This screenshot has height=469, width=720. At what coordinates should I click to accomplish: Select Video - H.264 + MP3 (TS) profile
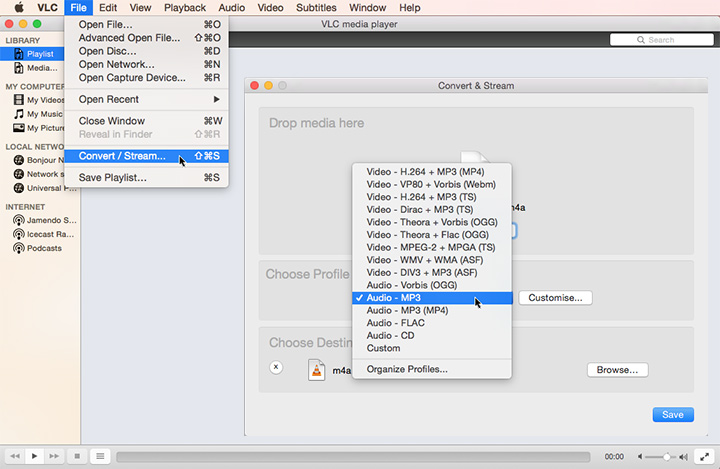(432, 197)
